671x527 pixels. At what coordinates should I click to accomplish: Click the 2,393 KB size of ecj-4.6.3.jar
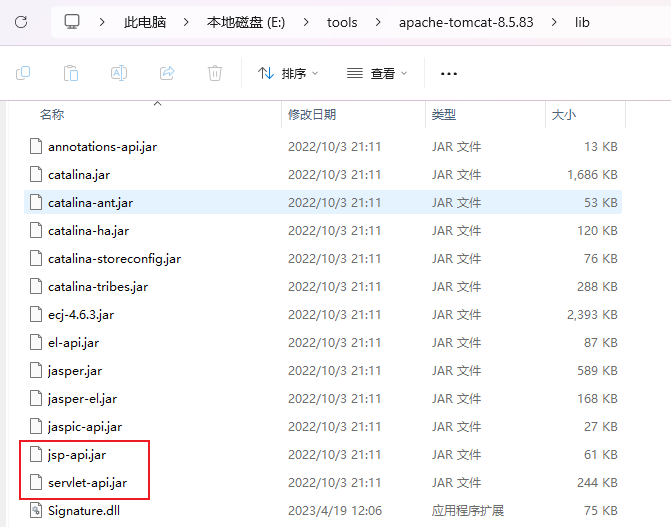(592, 315)
